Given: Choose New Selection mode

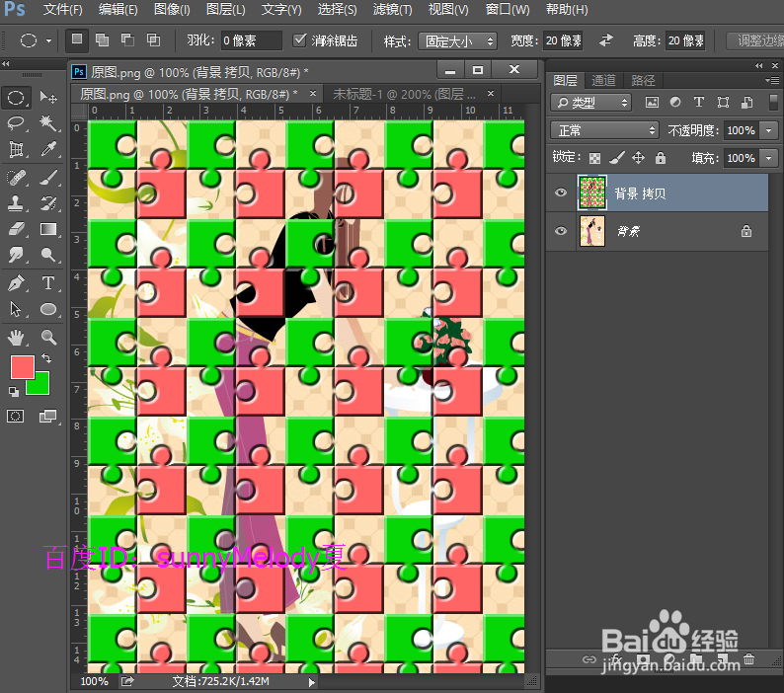Looking at the screenshot, I should tap(76, 40).
